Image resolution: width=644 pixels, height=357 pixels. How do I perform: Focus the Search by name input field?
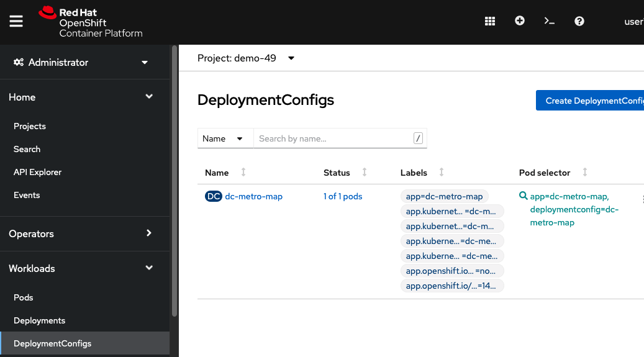340,138
